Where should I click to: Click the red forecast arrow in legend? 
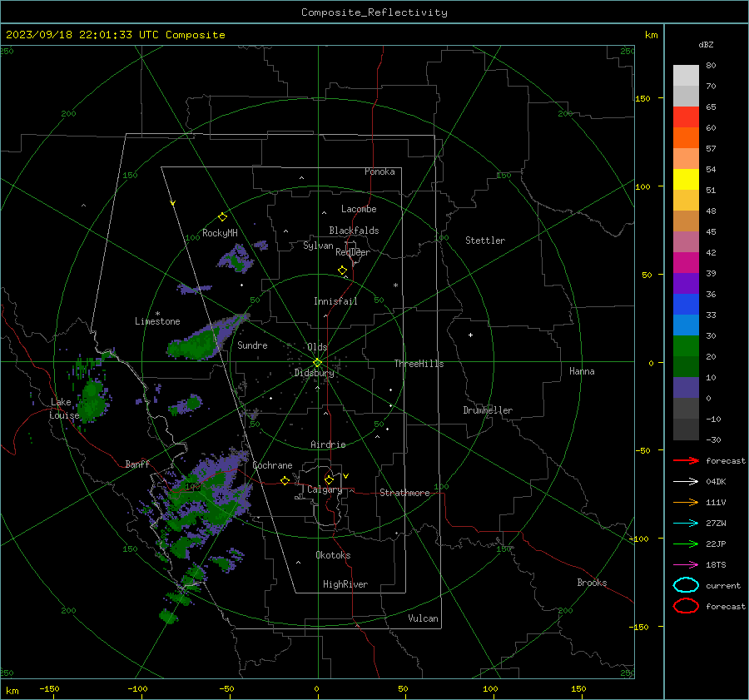(686, 460)
